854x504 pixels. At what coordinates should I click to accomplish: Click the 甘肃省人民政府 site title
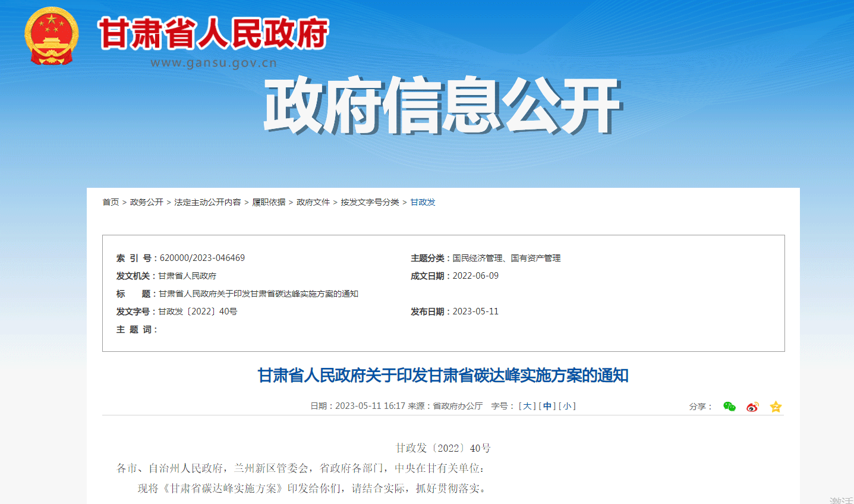tap(213, 33)
